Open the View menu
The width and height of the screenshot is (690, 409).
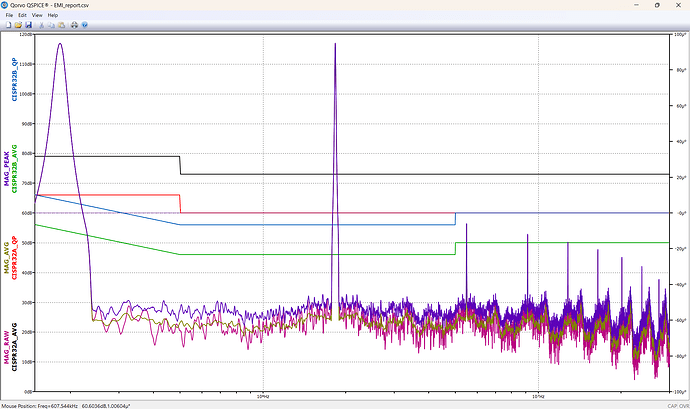(x=37, y=15)
